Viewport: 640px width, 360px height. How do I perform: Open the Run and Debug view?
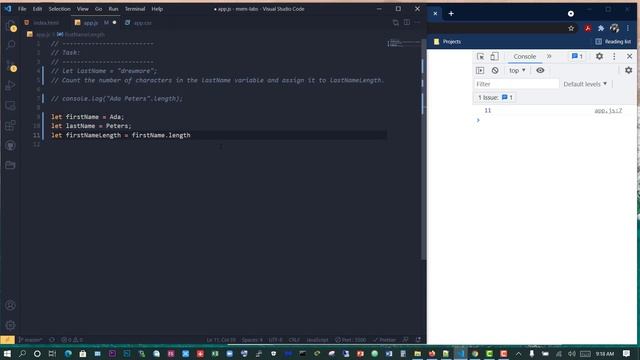click(x=11, y=85)
